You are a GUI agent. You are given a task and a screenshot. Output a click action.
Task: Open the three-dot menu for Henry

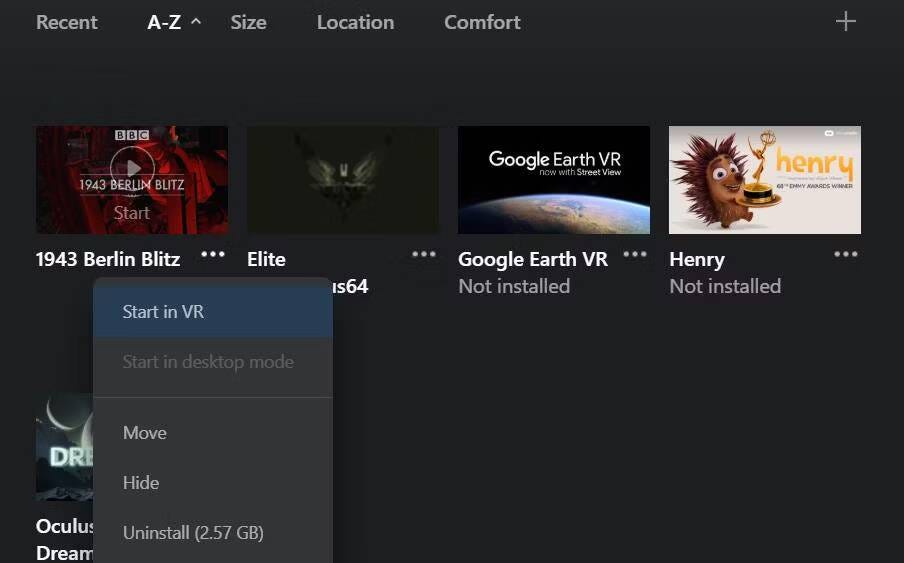tap(846, 254)
